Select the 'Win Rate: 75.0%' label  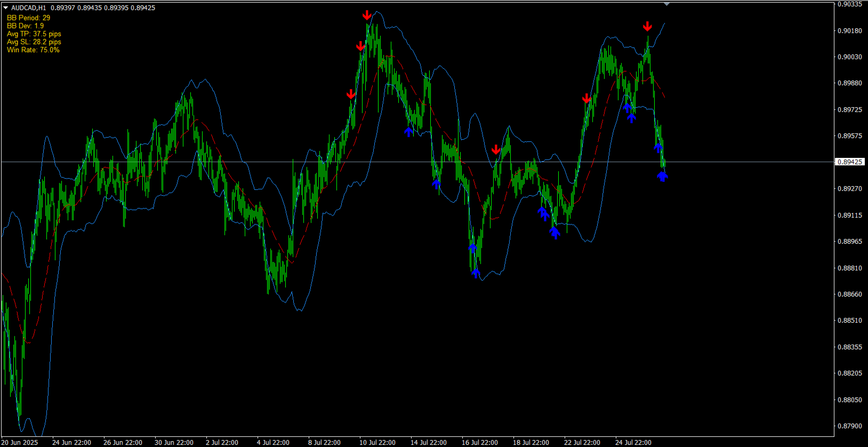33,50
